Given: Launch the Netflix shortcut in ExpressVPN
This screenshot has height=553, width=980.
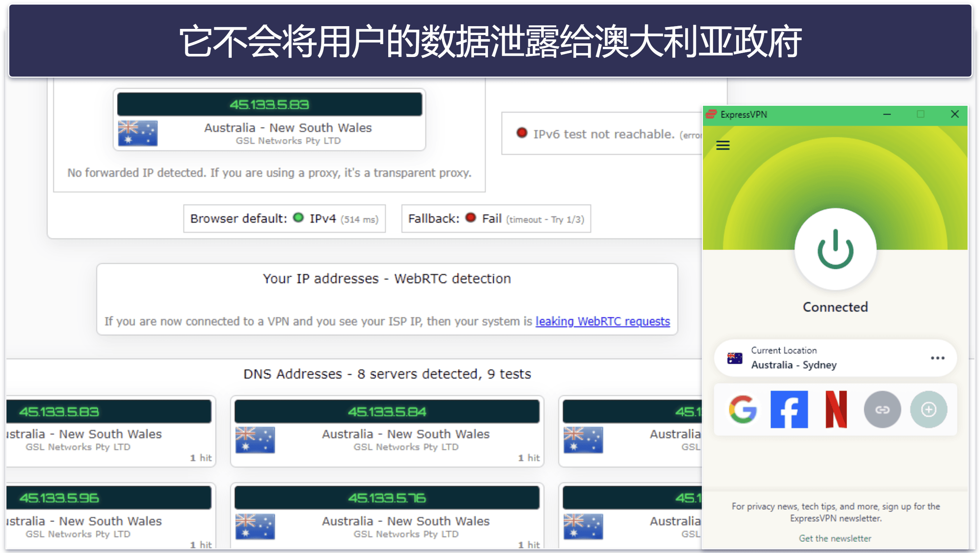Looking at the screenshot, I should point(836,409).
